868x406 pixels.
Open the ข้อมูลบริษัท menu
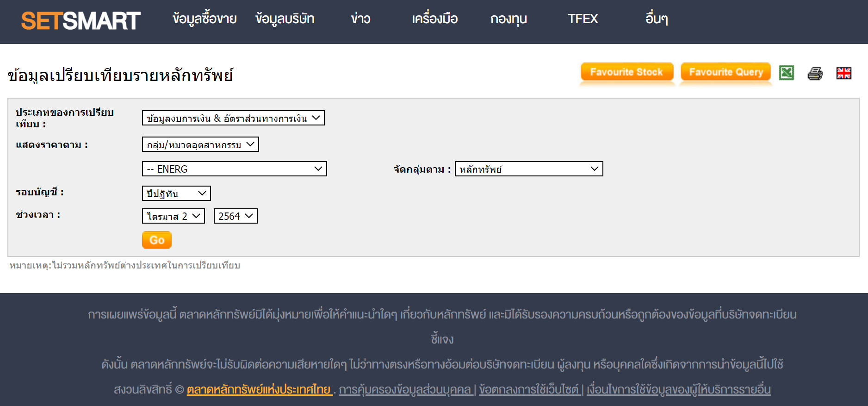pos(285,19)
